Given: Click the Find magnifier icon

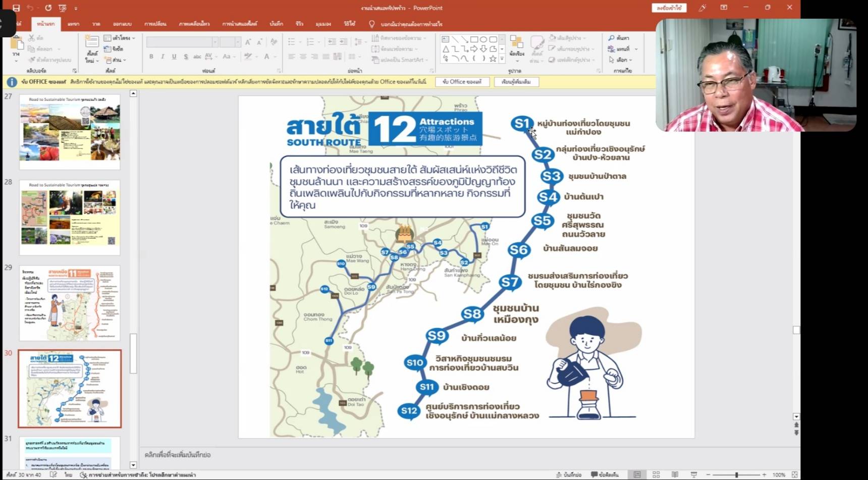Looking at the screenshot, I should coord(611,38).
